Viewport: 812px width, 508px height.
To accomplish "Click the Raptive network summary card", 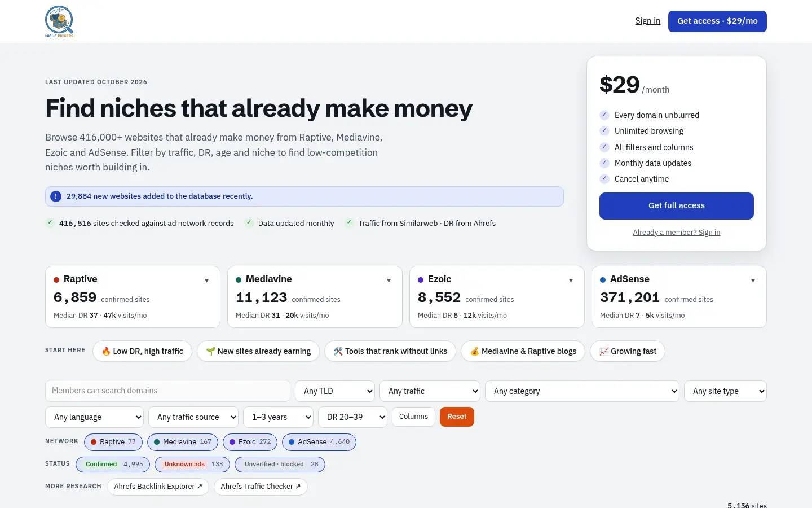I will (133, 297).
